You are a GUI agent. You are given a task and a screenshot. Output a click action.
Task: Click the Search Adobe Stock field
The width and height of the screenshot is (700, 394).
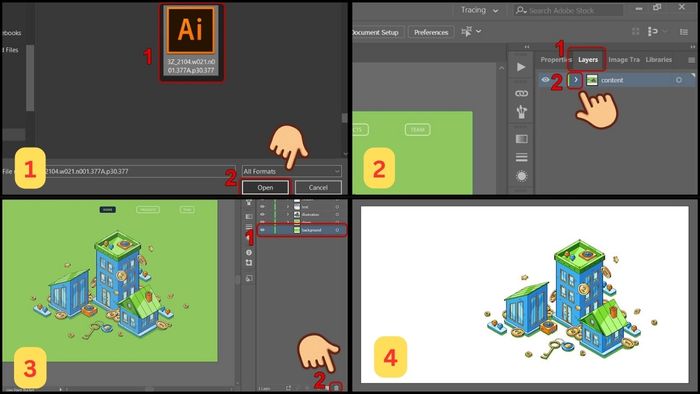(568, 10)
